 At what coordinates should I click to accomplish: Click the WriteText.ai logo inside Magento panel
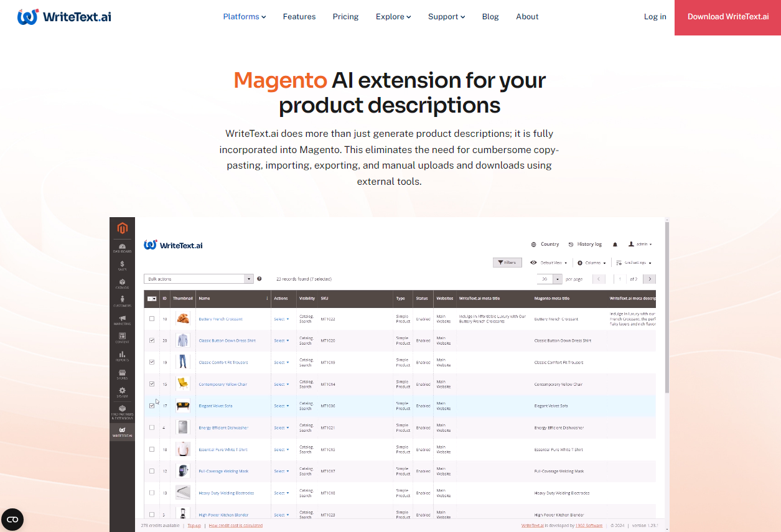[173, 245]
